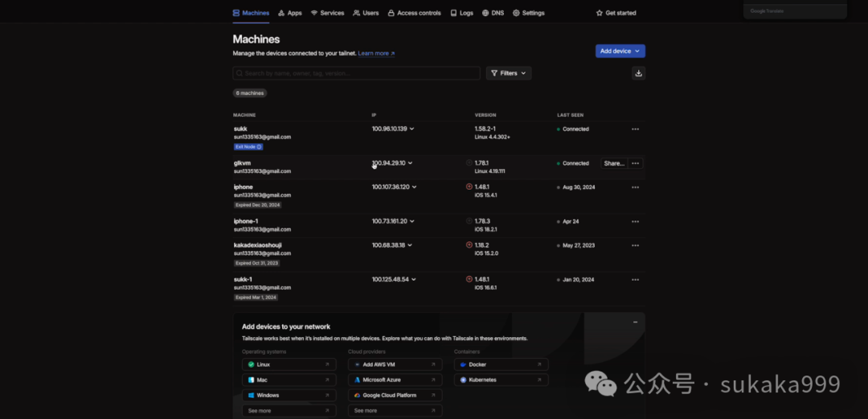Open the DNS tab

pos(493,13)
